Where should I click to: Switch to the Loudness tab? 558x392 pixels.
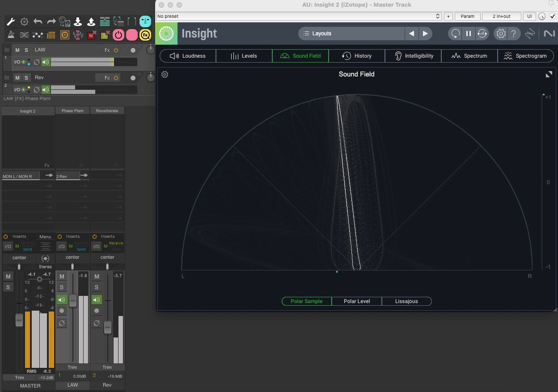(188, 56)
